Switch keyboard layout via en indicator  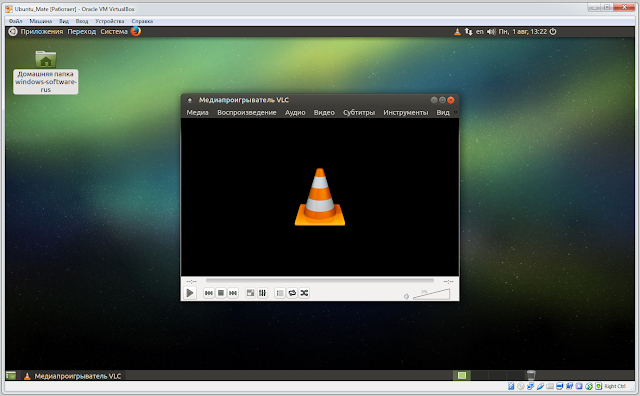(x=480, y=31)
